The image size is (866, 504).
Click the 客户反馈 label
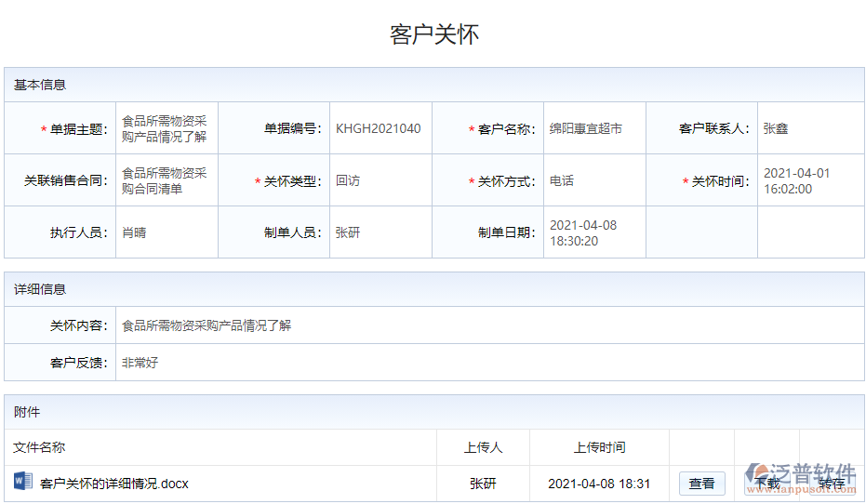pos(78,363)
